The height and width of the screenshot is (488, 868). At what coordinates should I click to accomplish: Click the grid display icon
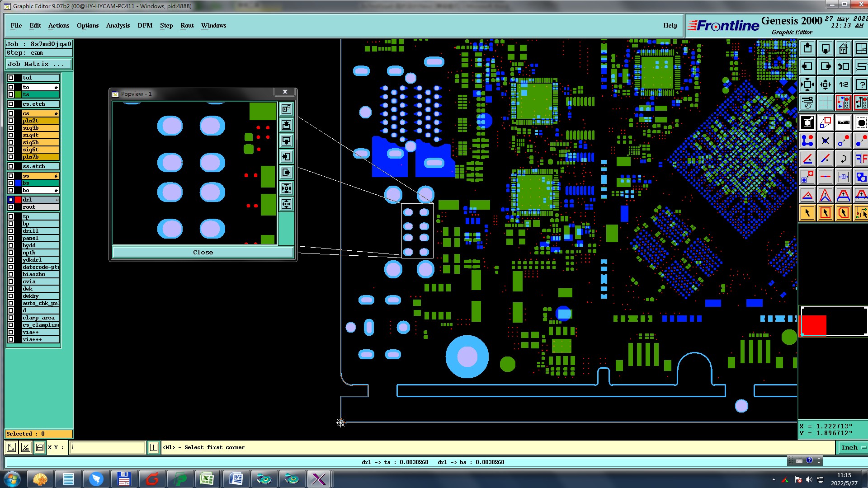tap(825, 103)
